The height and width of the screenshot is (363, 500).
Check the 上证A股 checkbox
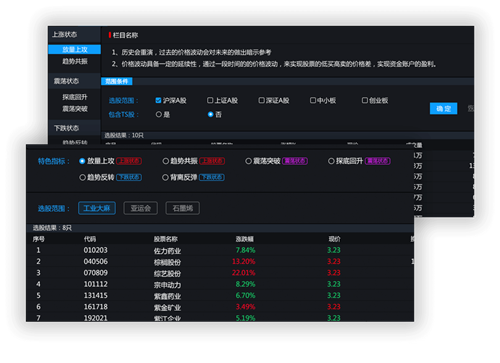(x=210, y=100)
